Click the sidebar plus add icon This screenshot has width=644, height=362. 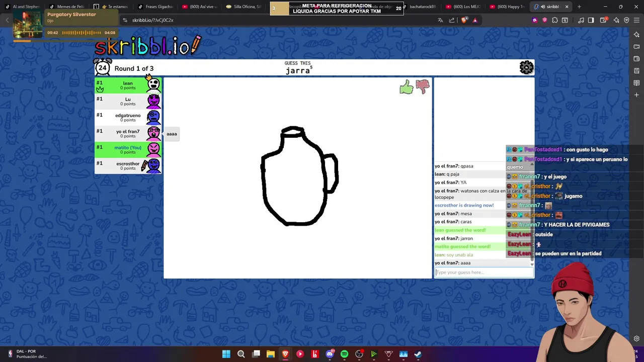636,95
